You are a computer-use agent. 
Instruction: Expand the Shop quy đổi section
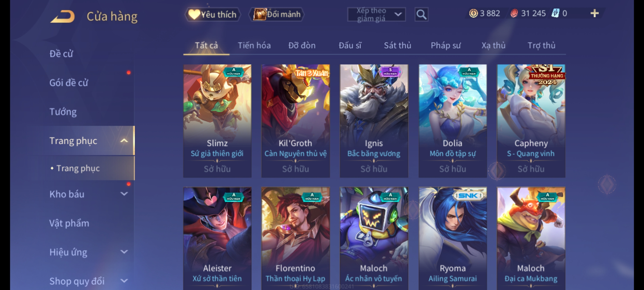pyautogui.click(x=124, y=281)
